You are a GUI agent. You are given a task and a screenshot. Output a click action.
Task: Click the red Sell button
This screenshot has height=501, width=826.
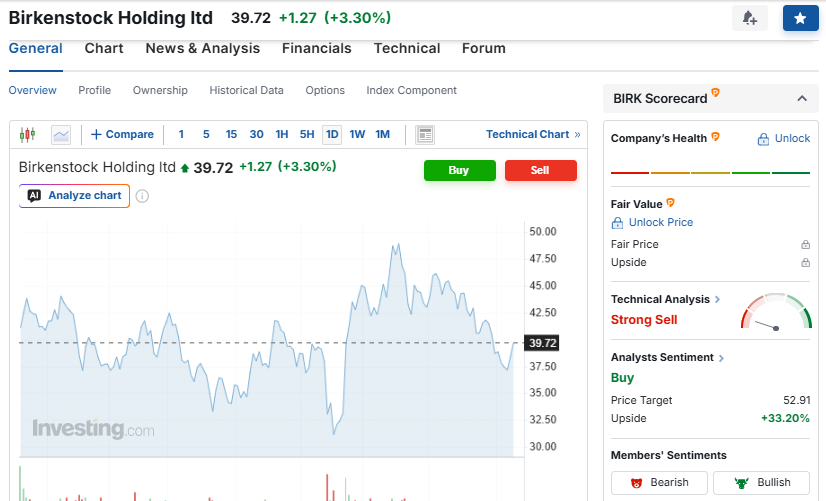pos(540,170)
